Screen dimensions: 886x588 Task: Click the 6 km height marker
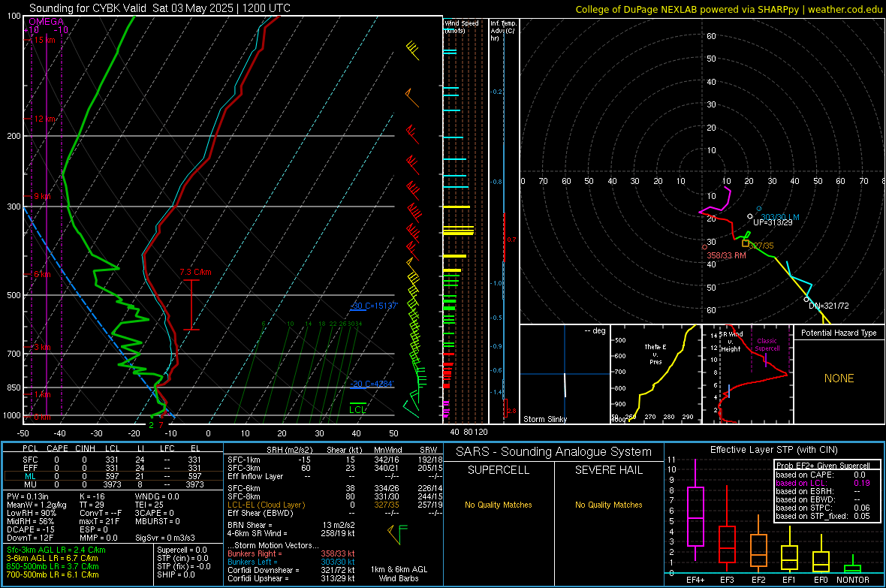[x=41, y=274]
